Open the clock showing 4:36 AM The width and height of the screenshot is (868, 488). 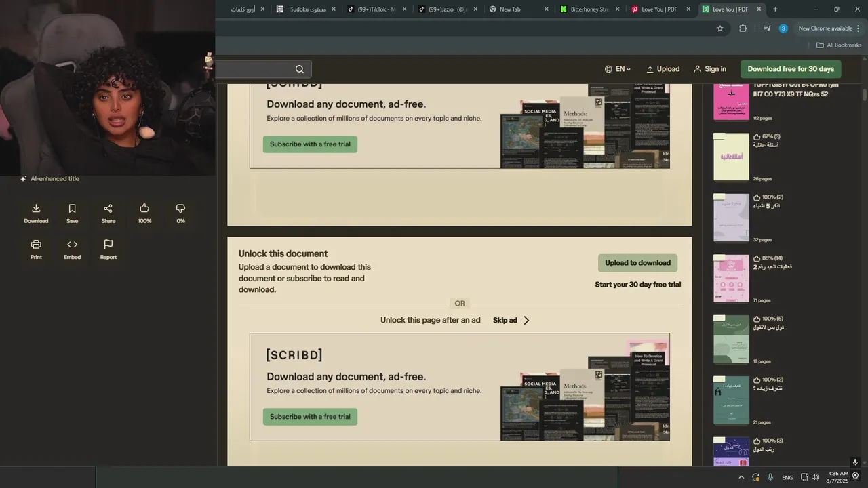837,477
